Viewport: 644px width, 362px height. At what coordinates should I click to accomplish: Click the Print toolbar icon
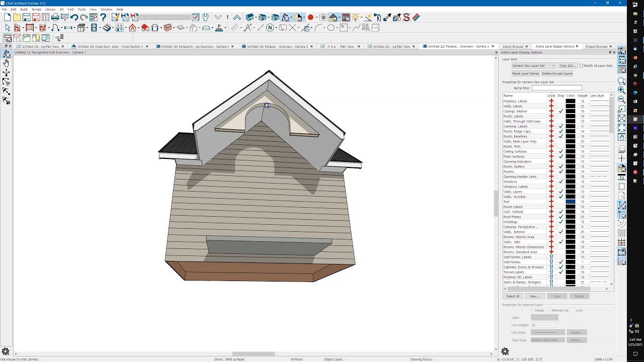pos(55,18)
